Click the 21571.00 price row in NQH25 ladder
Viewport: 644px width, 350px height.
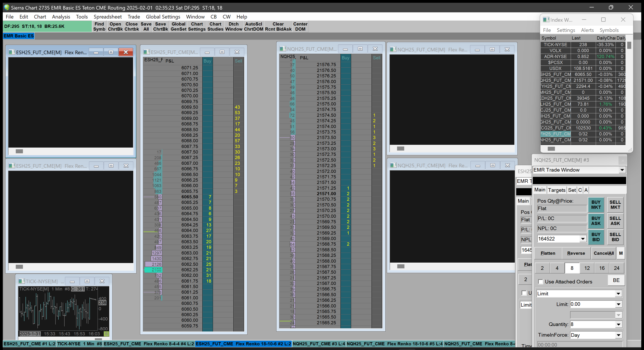pyautogui.click(x=331, y=194)
